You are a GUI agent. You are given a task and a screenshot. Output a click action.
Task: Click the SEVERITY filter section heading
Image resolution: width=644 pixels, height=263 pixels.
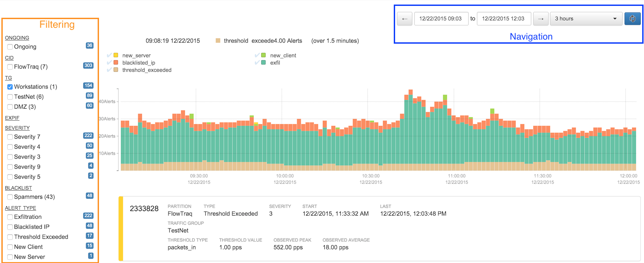[17, 128]
